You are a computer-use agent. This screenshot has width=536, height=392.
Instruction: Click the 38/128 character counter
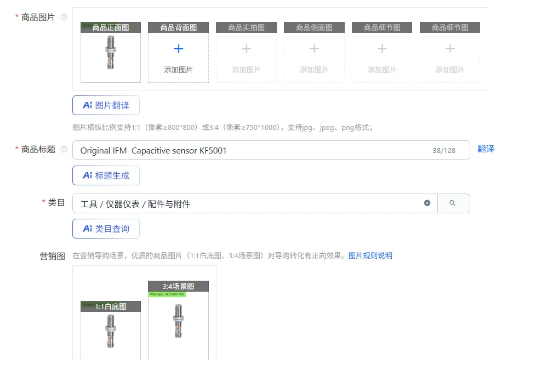point(444,151)
